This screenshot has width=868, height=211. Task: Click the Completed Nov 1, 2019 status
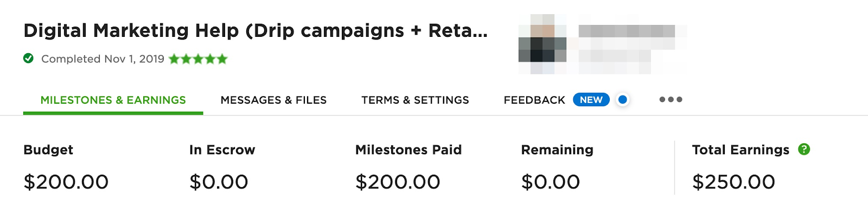[103, 59]
